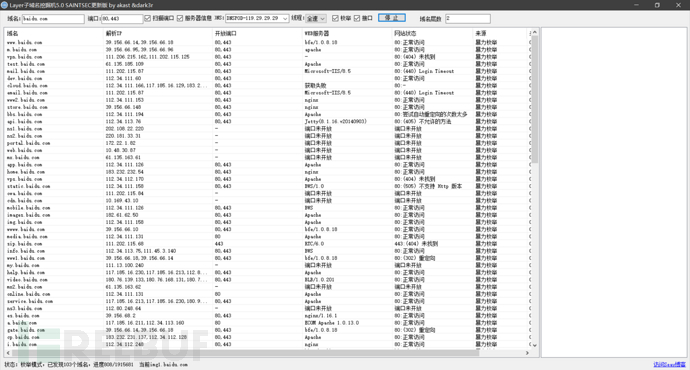This screenshot has height=370, width=690.
Task: Select the help.baidu.com row
Action: coord(267,272)
